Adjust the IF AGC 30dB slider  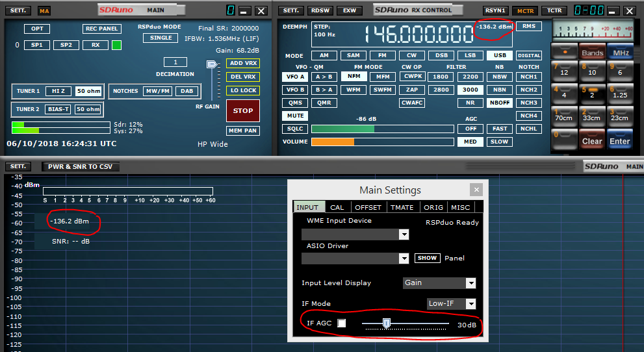pos(386,323)
